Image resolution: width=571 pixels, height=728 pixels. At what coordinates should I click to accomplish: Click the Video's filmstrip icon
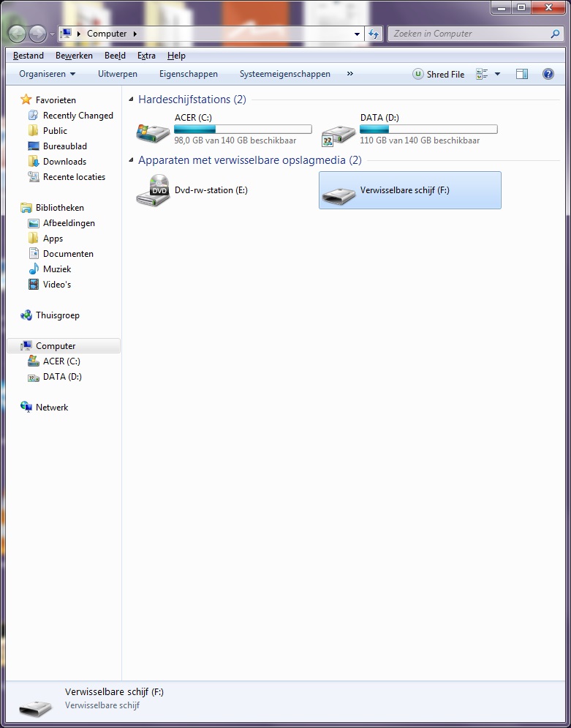tap(34, 284)
